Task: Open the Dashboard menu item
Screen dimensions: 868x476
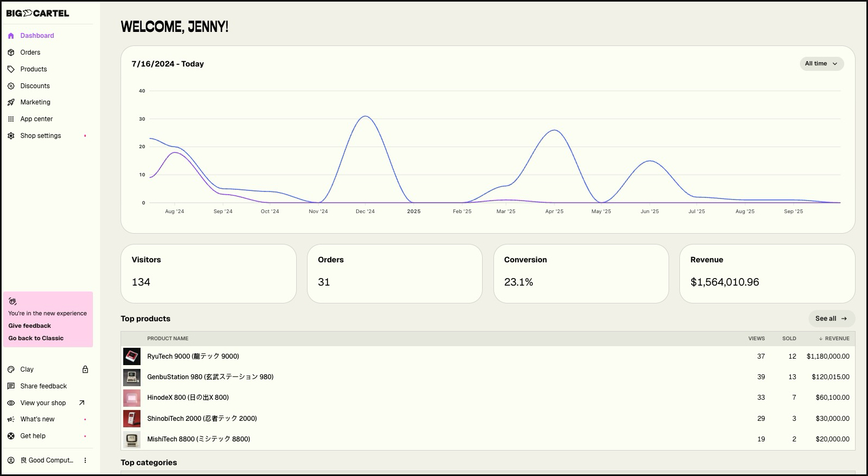Action: (x=37, y=36)
